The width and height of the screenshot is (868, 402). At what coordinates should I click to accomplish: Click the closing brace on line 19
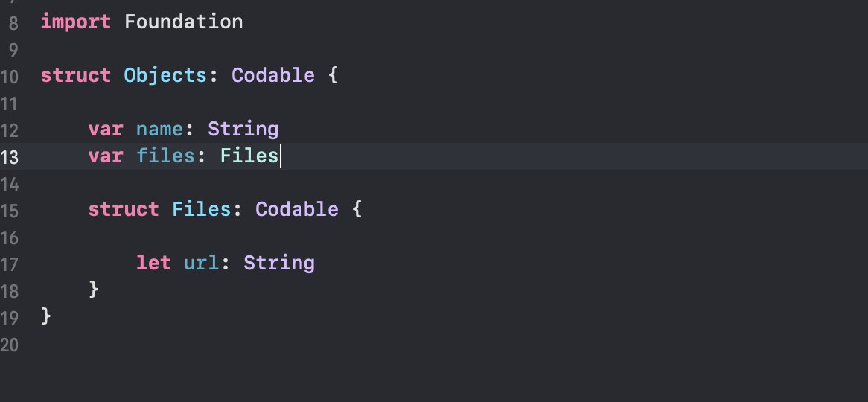pyautogui.click(x=46, y=316)
